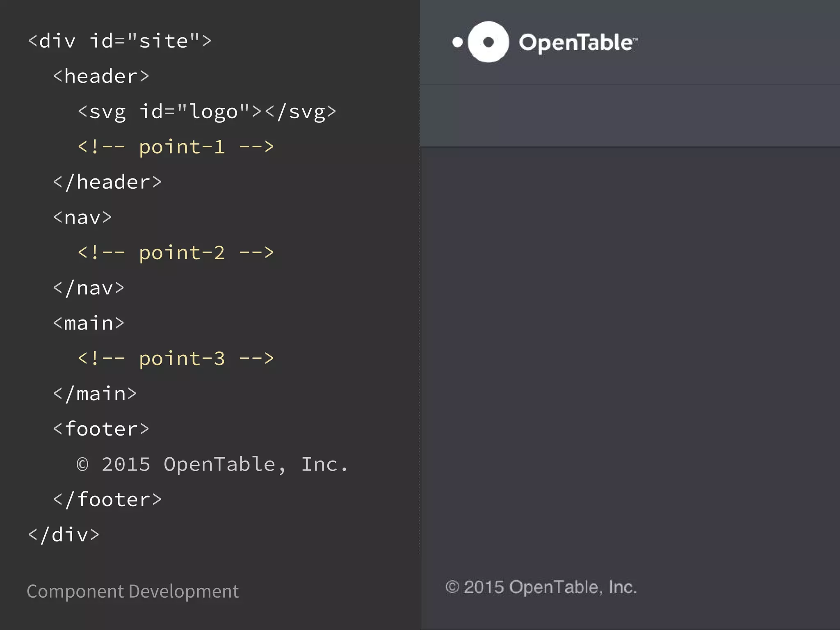Select the opening header tag line
Image resolution: width=840 pixels, height=630 pixels.
point(101,76)
